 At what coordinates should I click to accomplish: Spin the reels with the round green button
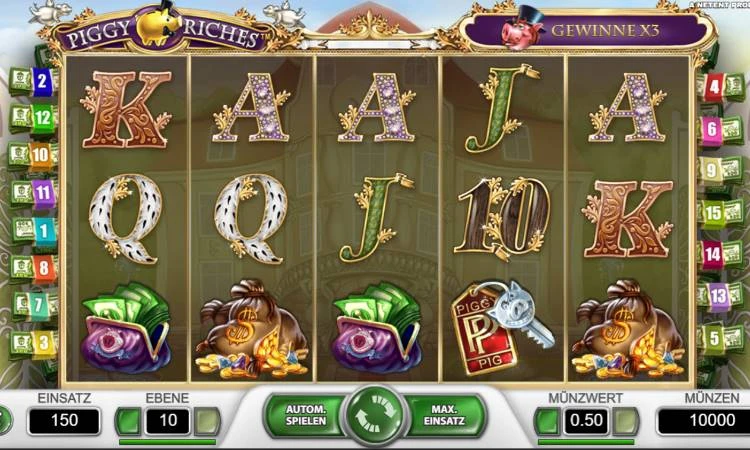[375, 415]
